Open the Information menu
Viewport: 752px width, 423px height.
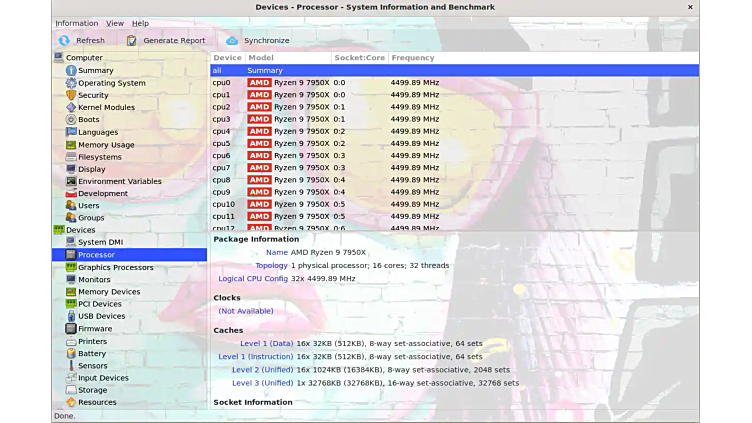(x=77, y=23)
